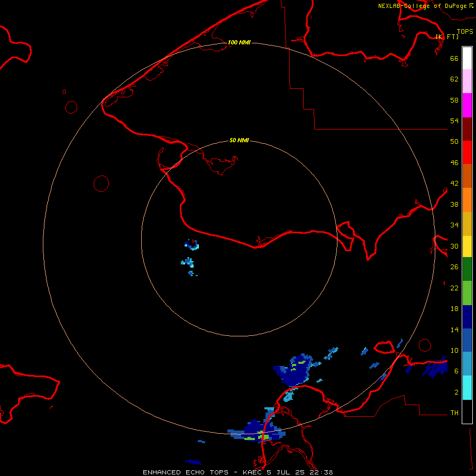This screenshot has width=476, height=476.
Task: Click the '66' legend value
Action: pyautogui.click(x=454, y=58)
